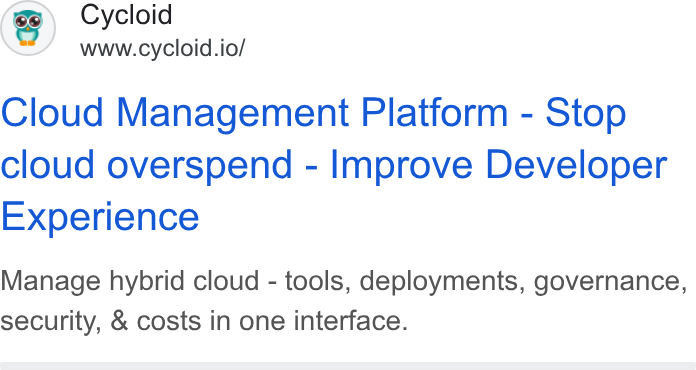This screenshot has height=370, width=696.
Task: Select the 'Manage hybrid cloud' description text
Action: tap(344, 301)
